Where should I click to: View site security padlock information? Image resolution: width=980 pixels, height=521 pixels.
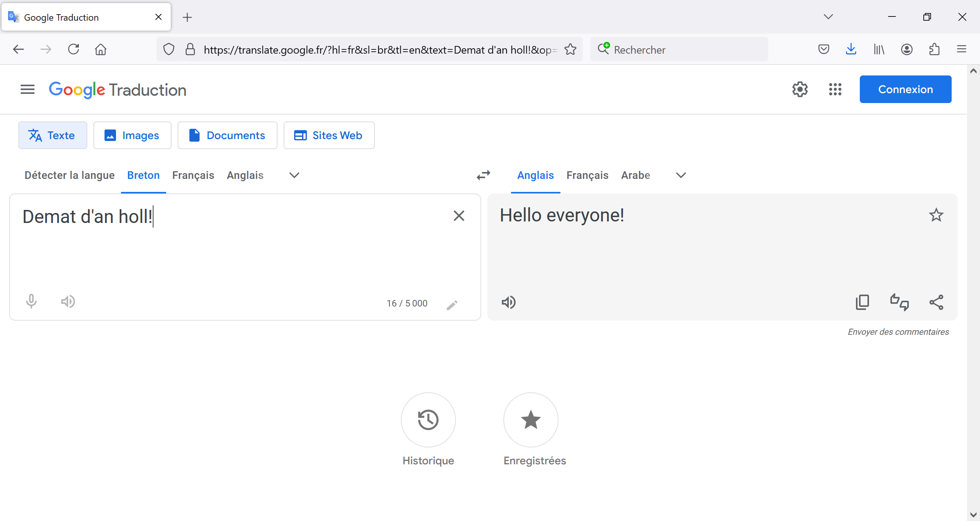(x=190, y=49)
